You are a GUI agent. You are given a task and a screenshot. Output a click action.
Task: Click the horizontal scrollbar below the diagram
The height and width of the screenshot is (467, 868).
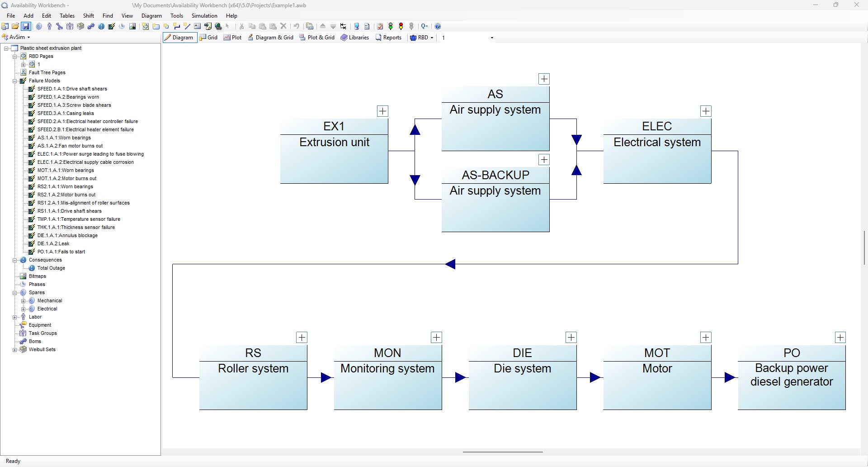click(x=503, y=452)
